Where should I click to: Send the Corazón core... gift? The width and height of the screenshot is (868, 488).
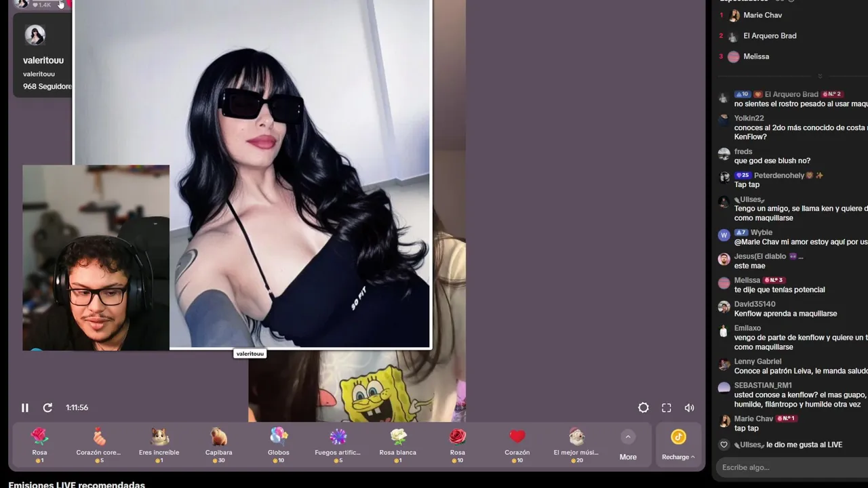click(x=98, y=445)
